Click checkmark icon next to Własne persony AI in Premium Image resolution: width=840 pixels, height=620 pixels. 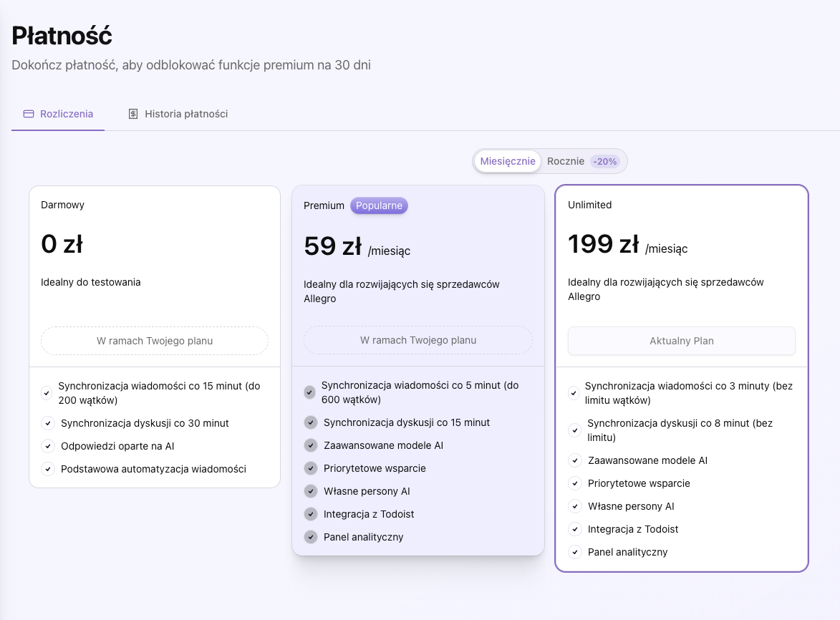coord(310,491)
